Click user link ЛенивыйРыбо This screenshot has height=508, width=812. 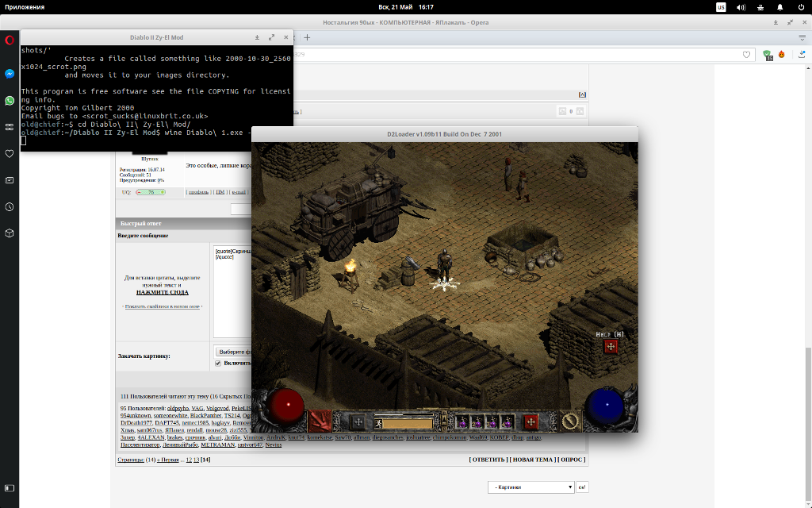(180, 444)
